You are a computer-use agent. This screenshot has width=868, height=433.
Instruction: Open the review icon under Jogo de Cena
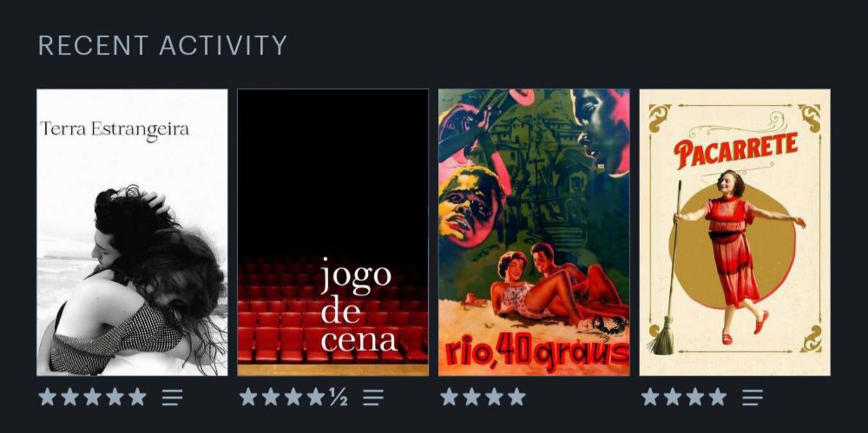[x=373, y=397]
